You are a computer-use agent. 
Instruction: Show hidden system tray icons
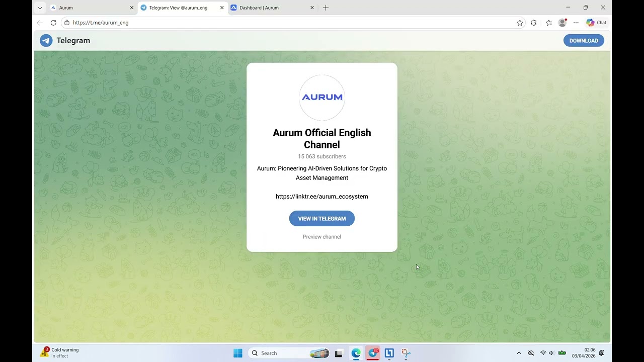[x=519, y=353]
